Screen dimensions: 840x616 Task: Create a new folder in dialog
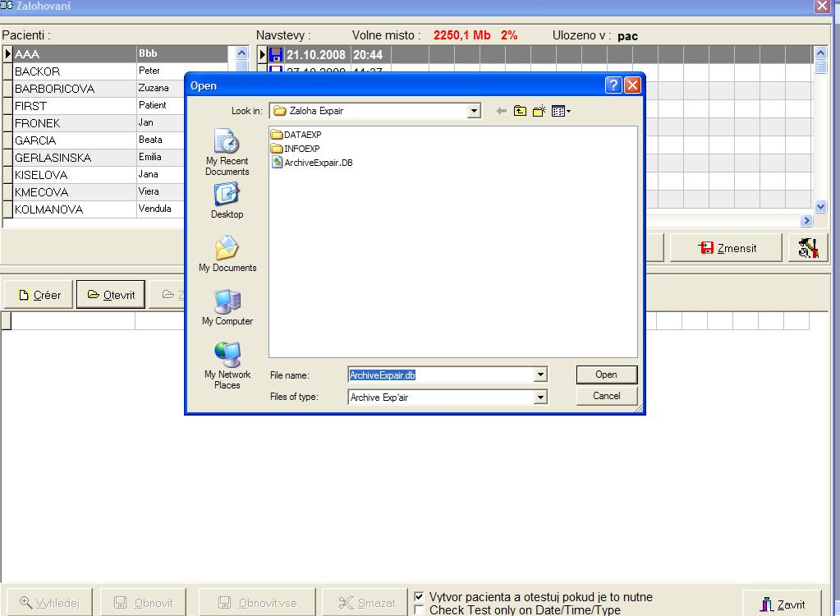coord(539,111)
